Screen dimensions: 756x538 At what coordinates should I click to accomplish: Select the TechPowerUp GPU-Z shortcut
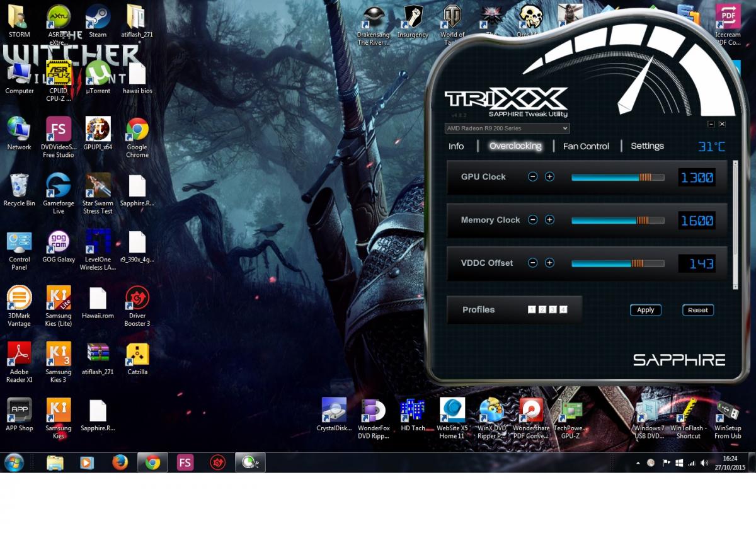571,418
